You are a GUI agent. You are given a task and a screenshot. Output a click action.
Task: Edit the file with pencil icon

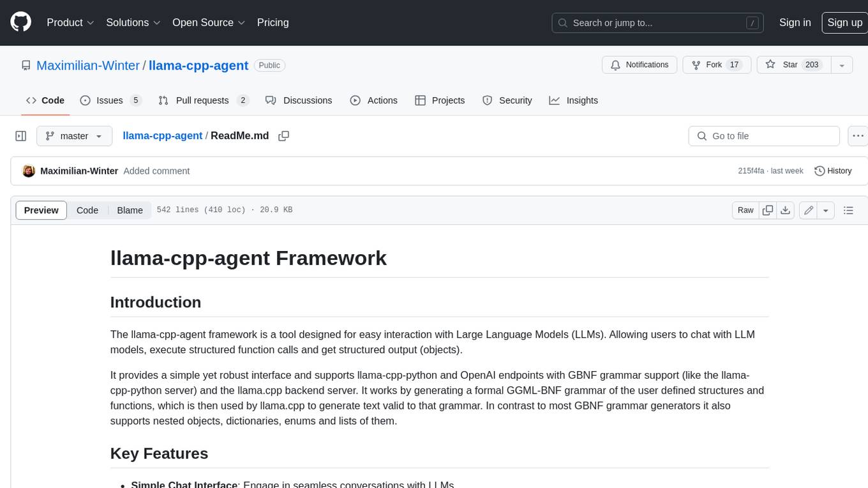[x=809, y=210]
